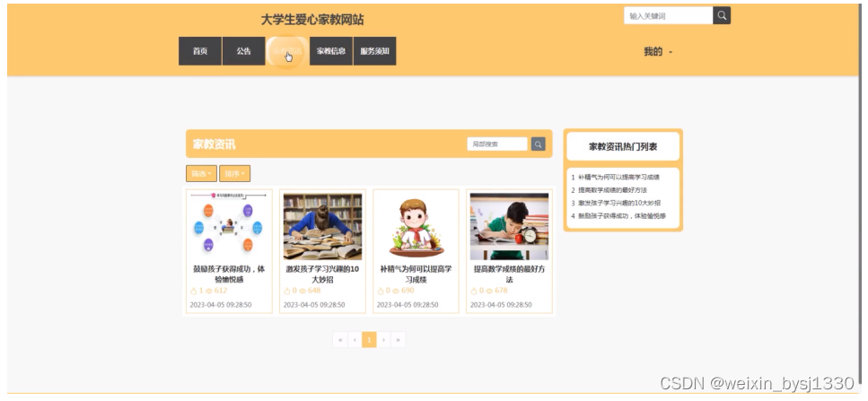
Task: Open the 排序 sort dropdown
Action: pyautogui.click(x=234, y=174)
